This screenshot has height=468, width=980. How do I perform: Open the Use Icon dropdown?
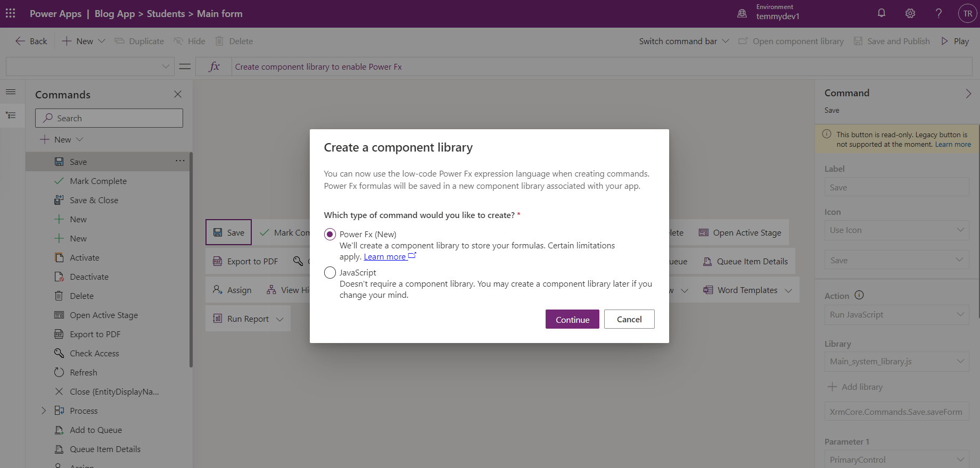coord(896,230)
